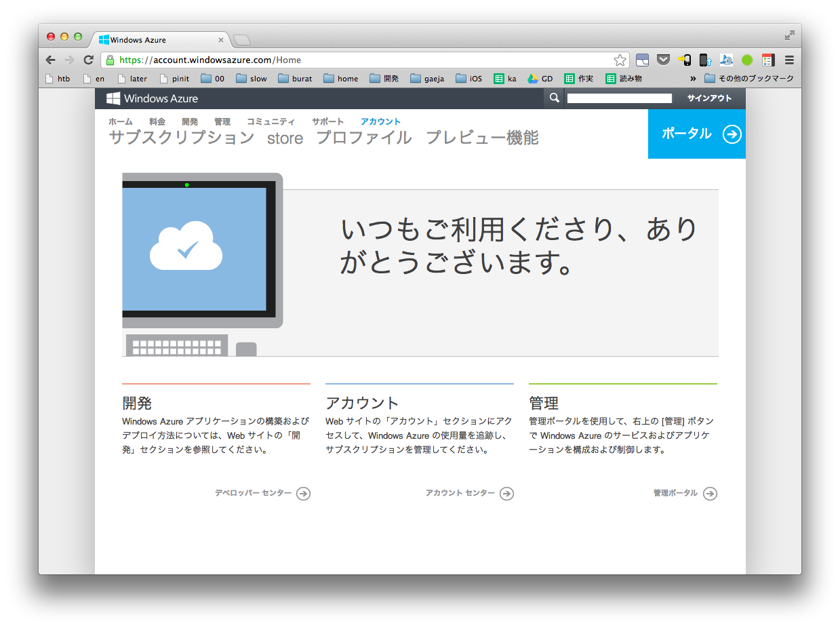Open the 読み物 spreadsheet bookmark

tap(624, 79)
